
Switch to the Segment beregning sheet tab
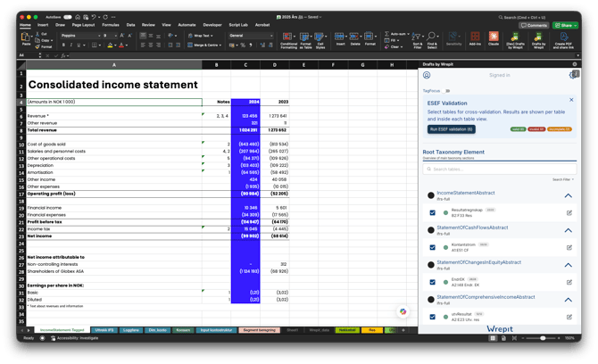pyautogui.click(x=260, y=330)
